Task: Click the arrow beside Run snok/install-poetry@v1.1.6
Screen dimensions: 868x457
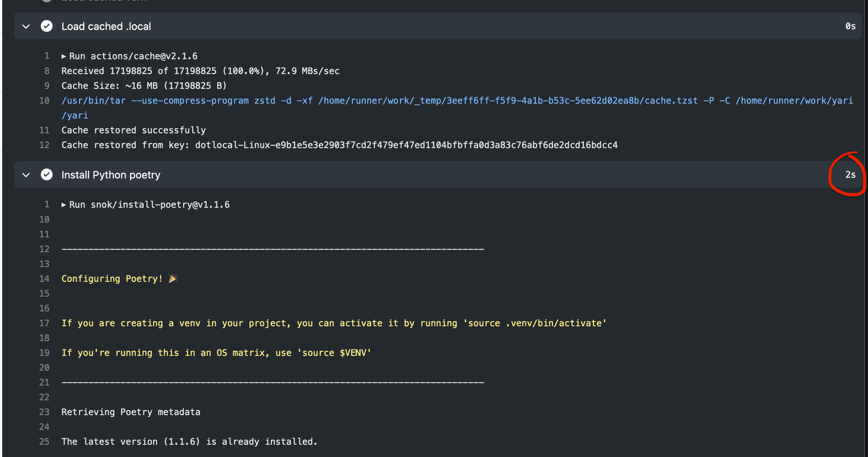Action: click(x=63, y=204)
